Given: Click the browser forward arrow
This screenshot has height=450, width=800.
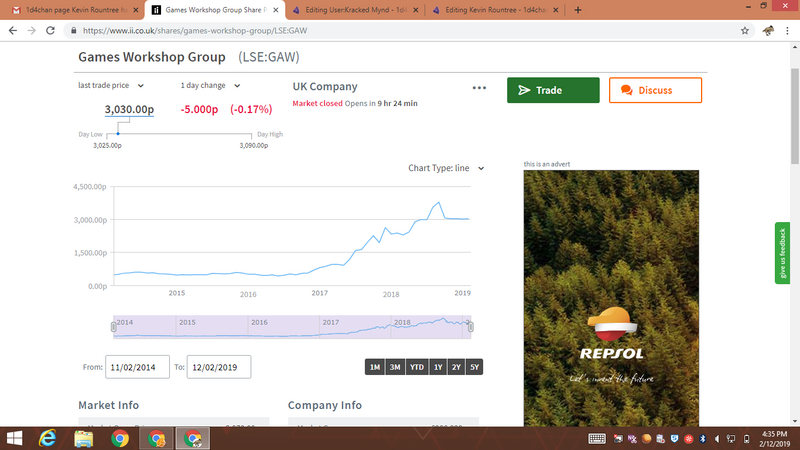Looking at the screenshot, I should (x=32, y=31).
